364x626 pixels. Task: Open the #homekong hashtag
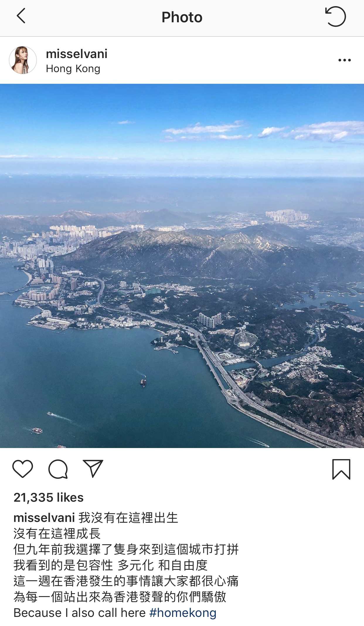[183, 613]
